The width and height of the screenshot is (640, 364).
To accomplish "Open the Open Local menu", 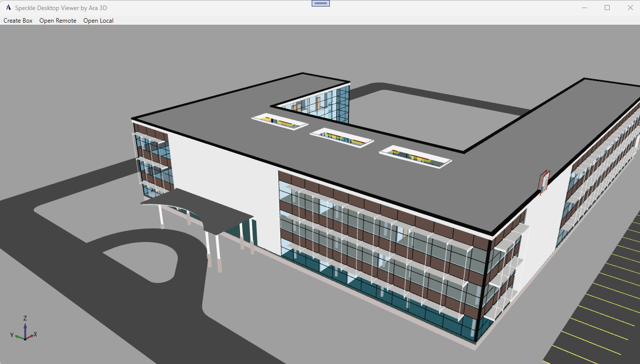I will point(98,21).
